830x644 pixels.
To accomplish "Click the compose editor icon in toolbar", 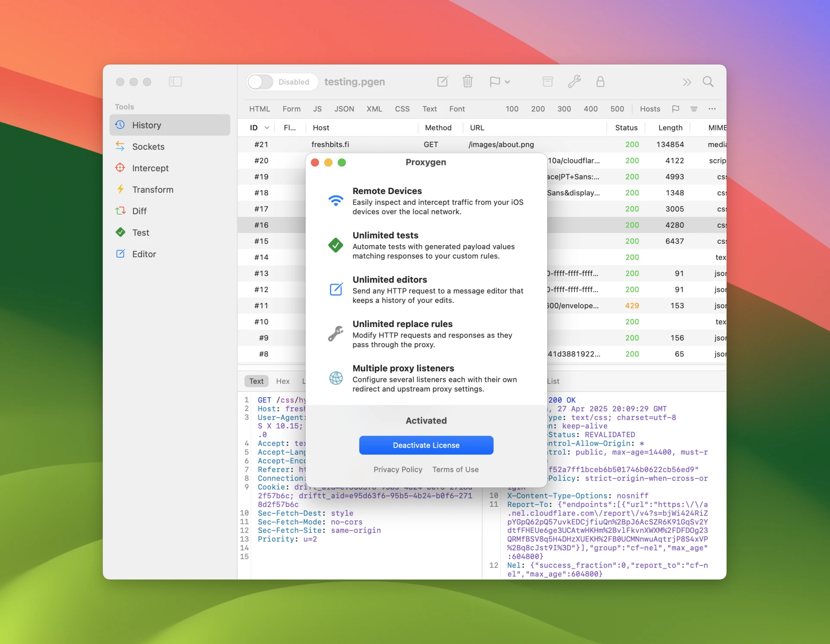I will pyautogui.click(x=442, y=82).
